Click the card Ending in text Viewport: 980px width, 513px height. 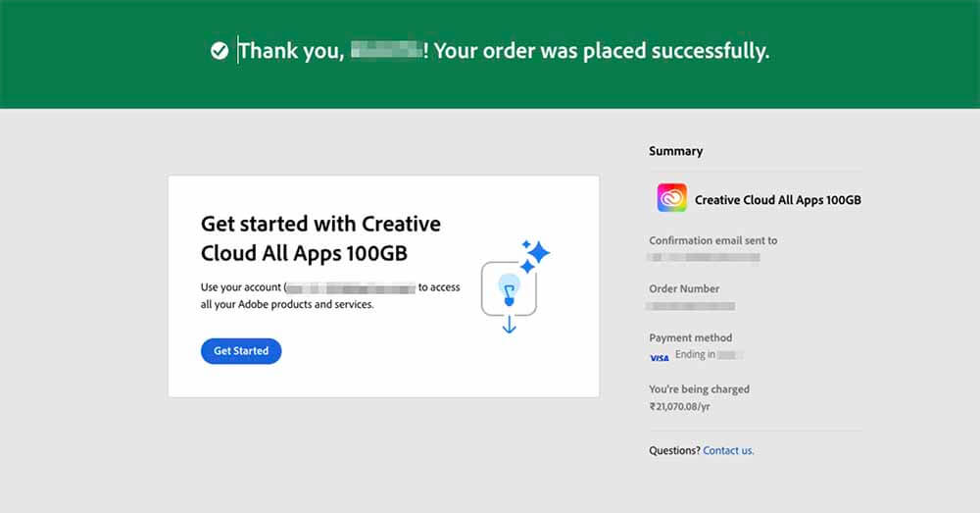pos(695,355)
